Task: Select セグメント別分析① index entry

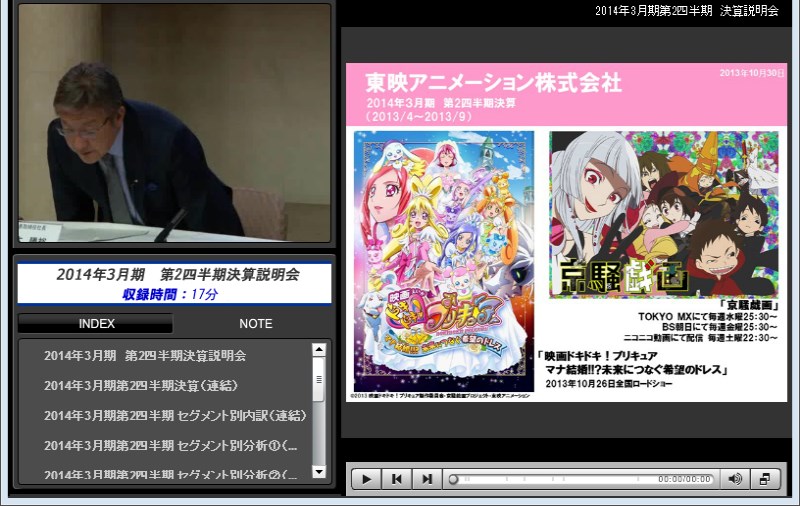Action: click(x=171, y=446)
